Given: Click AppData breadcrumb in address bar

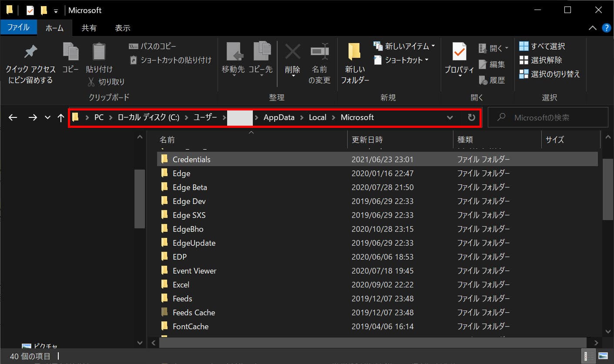Looking at the screenshot, I should click(x=279, y=117).
